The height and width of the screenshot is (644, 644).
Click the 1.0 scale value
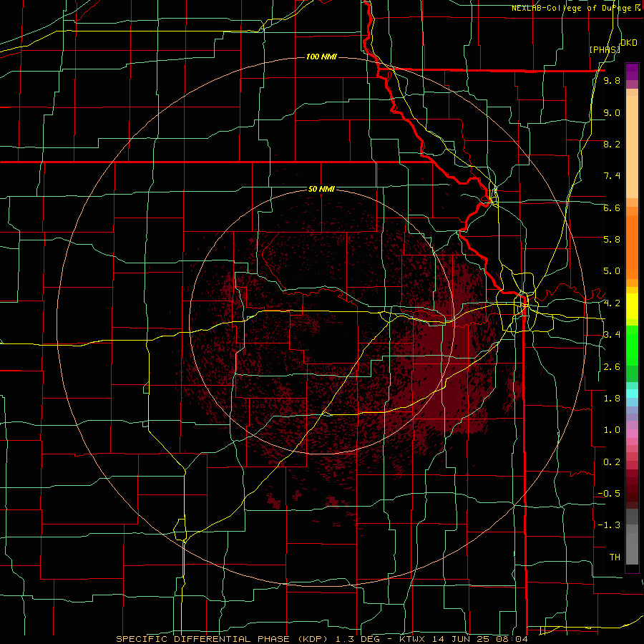(x=612, y=430)
